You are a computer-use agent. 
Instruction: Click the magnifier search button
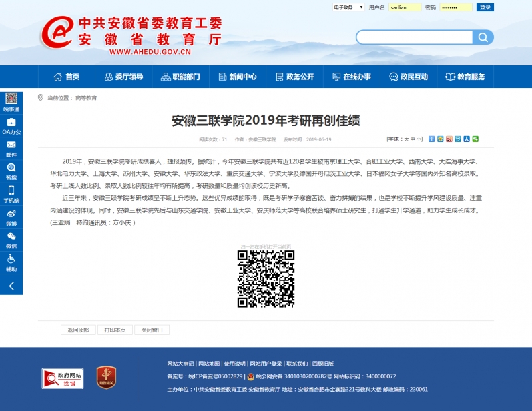coord(483,37)
